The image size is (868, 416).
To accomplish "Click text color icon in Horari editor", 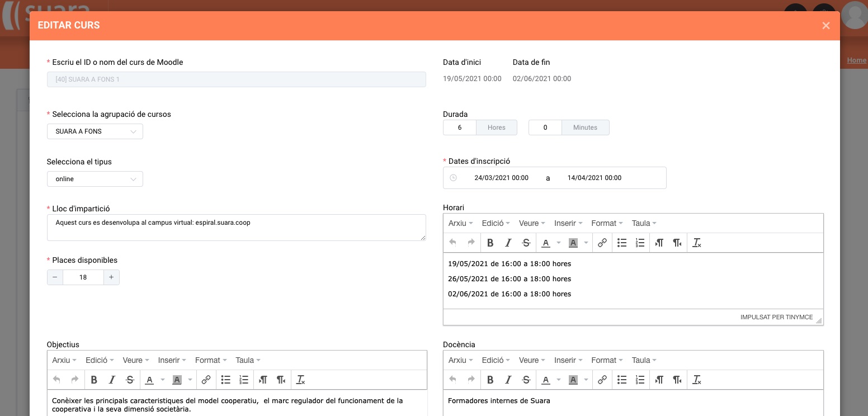I will tap(545, 243).
